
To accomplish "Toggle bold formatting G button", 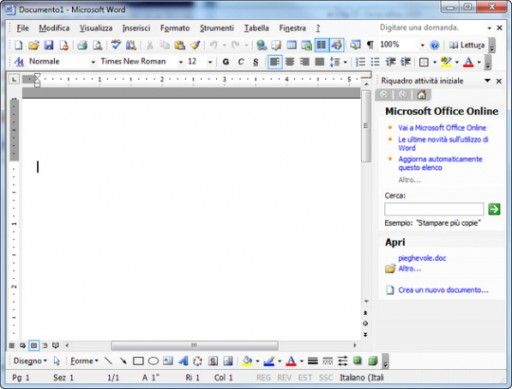I will pos(226,62).
